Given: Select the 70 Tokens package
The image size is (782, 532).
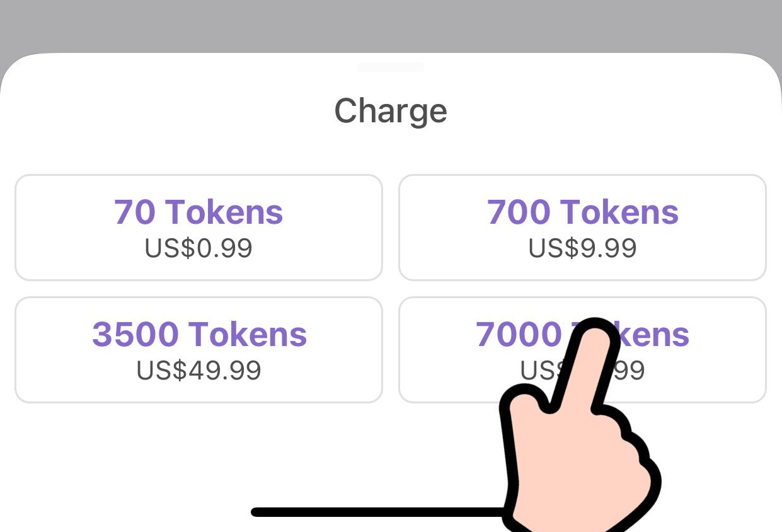Looking at the screenshot, I should pyautogui.click(x=198, y=228).
